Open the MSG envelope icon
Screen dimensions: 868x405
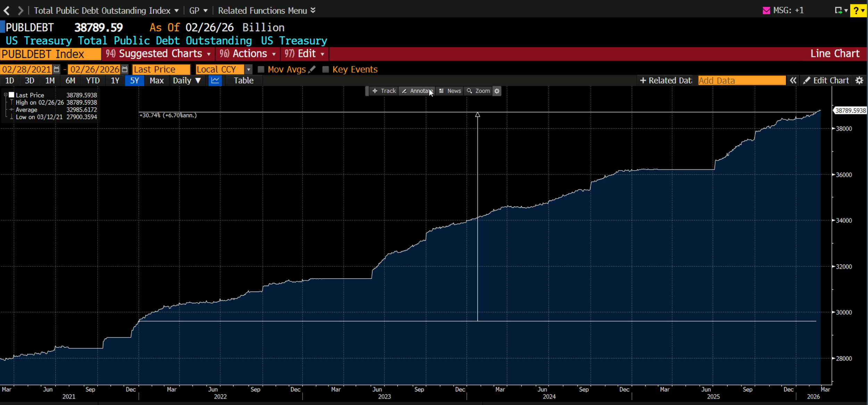(x=766, y=11)
